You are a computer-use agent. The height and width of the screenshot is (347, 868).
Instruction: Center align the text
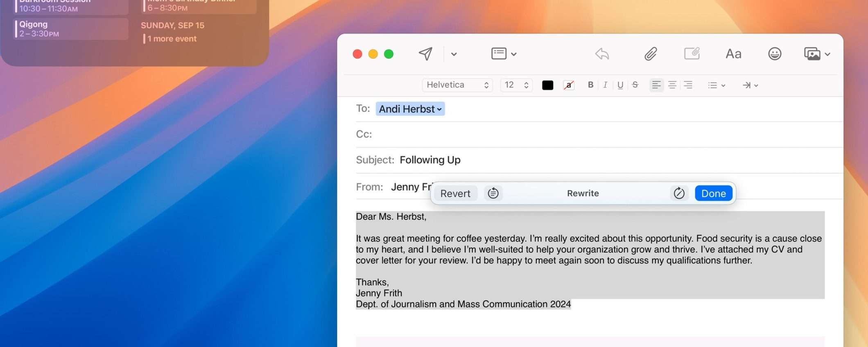(672, 85)
